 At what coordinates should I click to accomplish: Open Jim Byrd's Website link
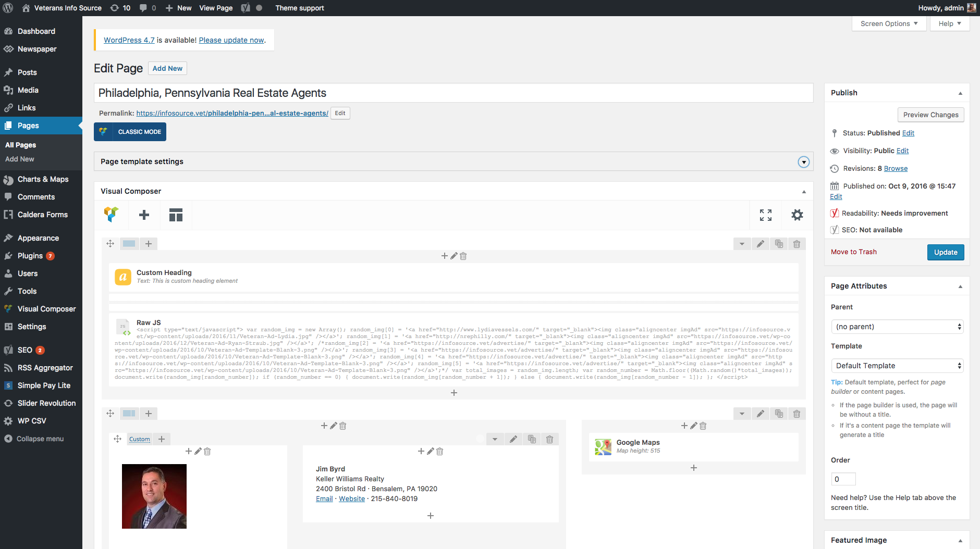(x=352, y=498)
